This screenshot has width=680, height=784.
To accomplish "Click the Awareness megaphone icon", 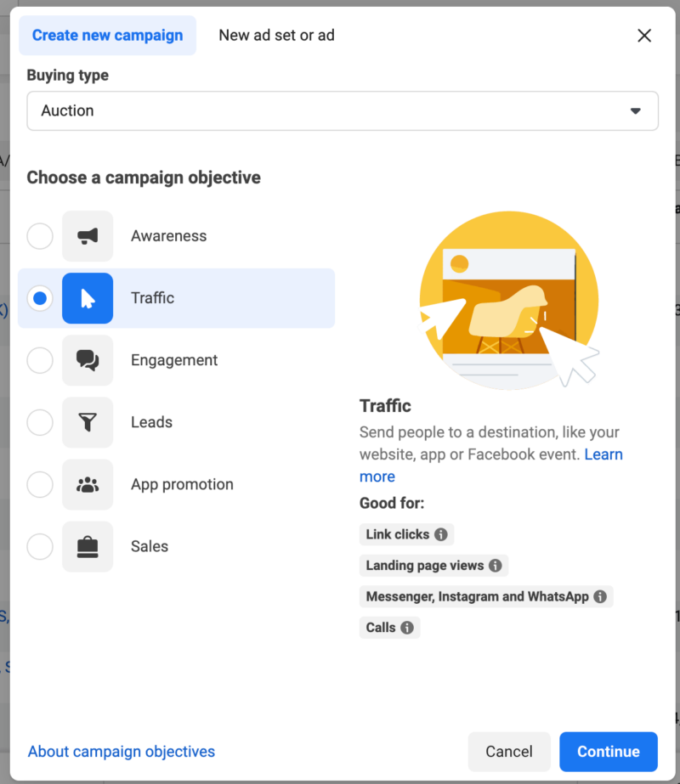I will 88,236.
